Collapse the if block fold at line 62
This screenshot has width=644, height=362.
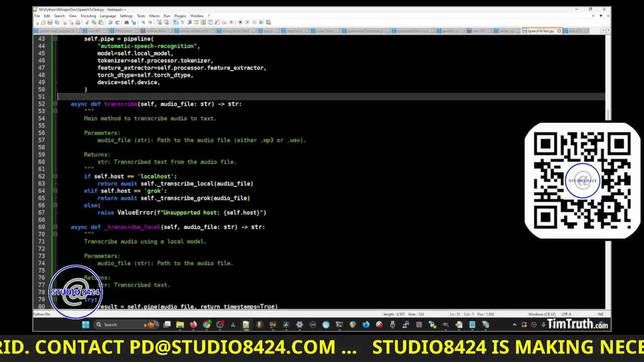coord(55,176)
